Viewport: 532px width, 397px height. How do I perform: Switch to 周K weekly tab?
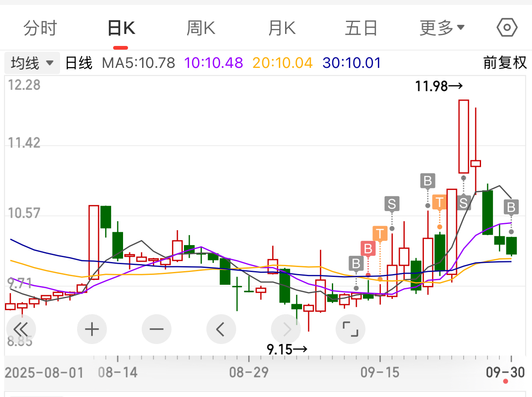tap(201, 28)
